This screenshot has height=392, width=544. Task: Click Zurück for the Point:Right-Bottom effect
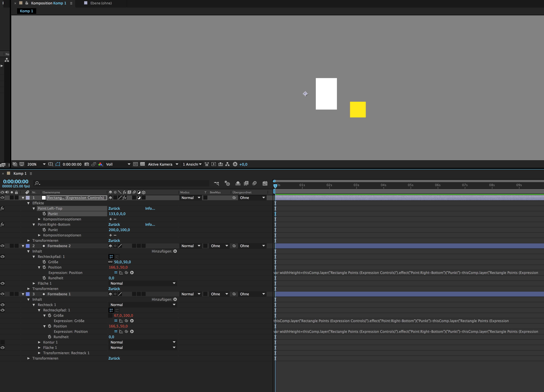(x=114, y=224)
